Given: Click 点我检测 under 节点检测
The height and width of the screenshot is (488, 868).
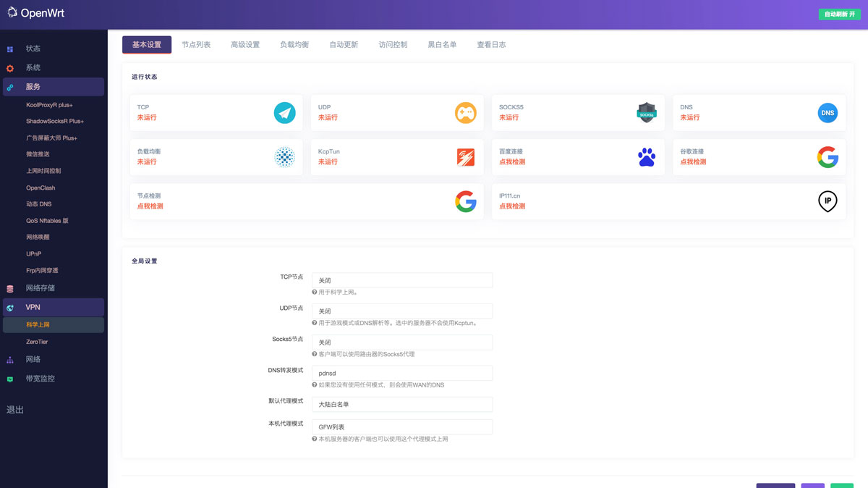Looking at the screenshot, I should point(150,206).
